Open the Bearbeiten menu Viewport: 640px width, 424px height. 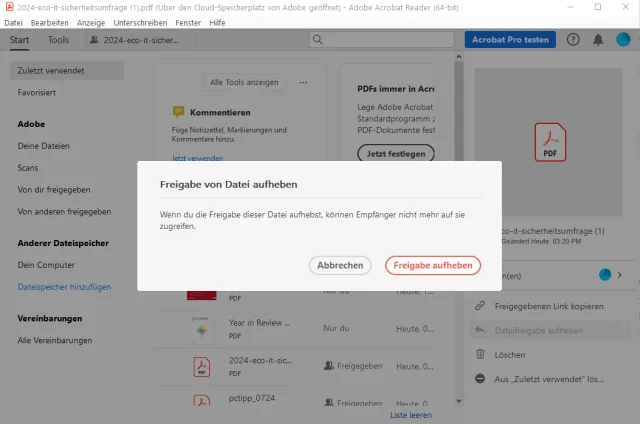coord(49,23)
